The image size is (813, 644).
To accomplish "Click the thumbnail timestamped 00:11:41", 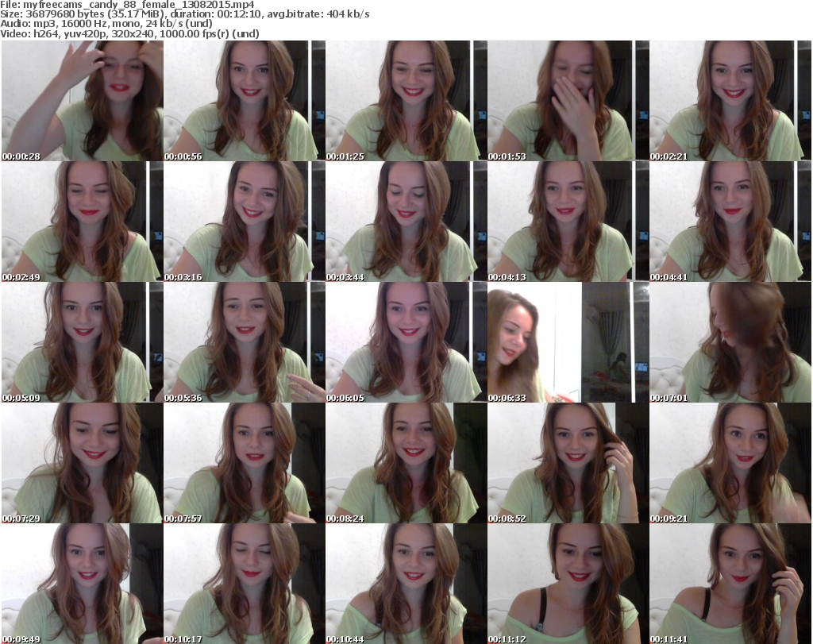I will tap(730, 584).
